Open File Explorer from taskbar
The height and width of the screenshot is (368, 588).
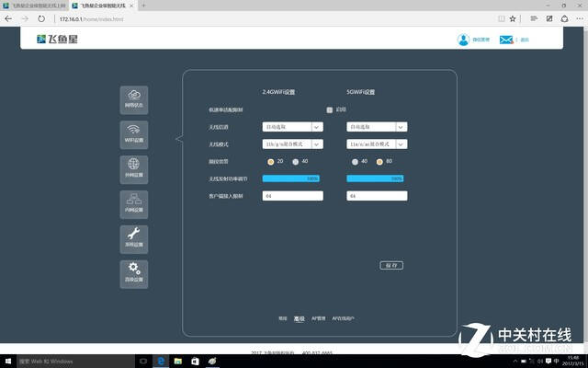177,362
